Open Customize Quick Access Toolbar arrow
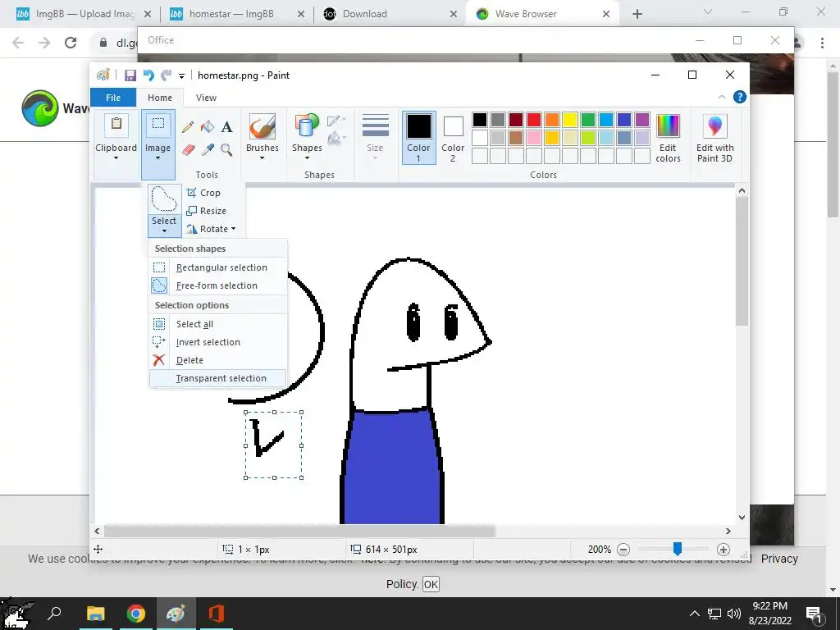Screen dimensions: 840x630 [181, 76]
